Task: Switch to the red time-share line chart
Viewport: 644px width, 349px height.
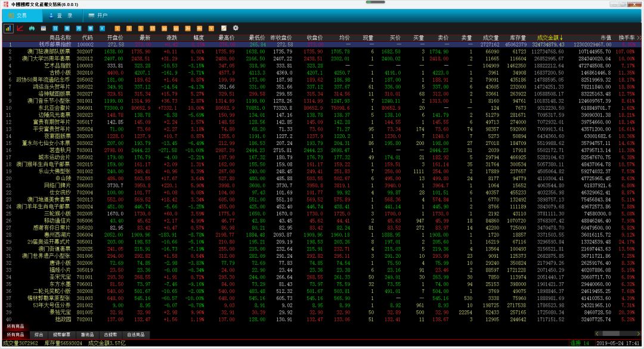Action: pos(20,29)
